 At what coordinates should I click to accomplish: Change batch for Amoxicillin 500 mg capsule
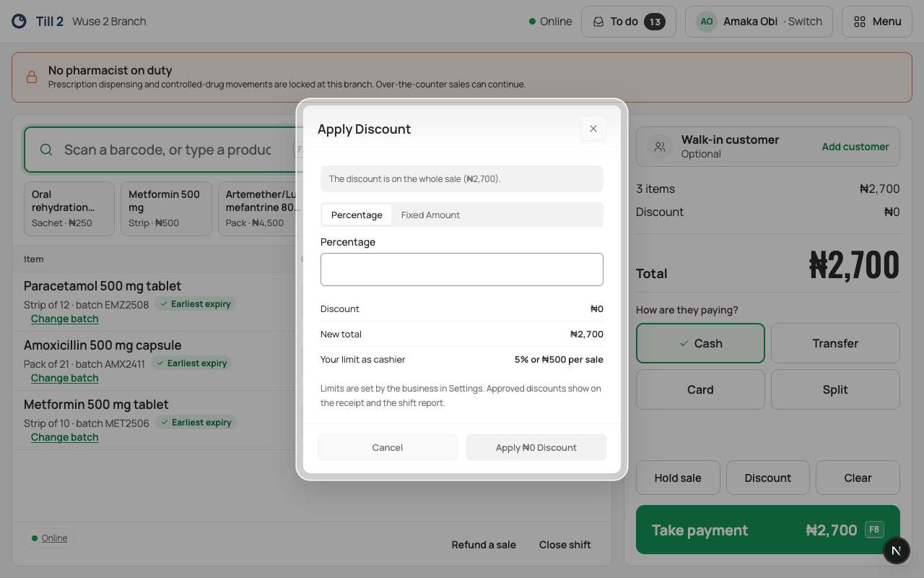pyautogui.click(x=64, y=378)
